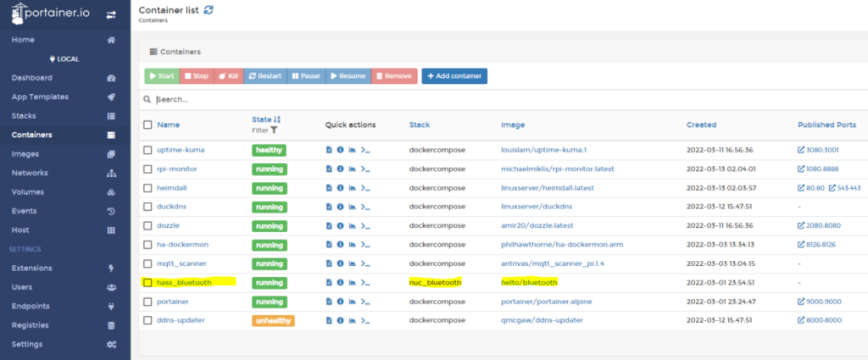Tick the duckdns checkbox
The width and height of the screenshot is (868, 360).
(147, 207)
